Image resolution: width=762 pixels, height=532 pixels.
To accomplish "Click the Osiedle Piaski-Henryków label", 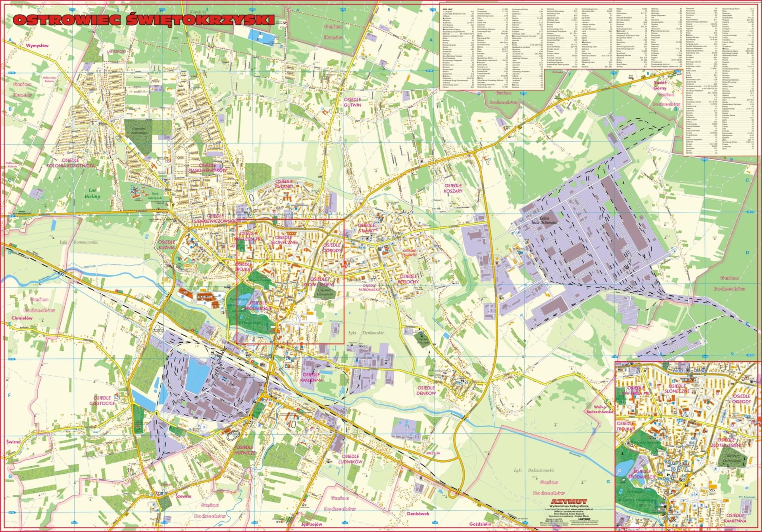I will click(x=207, y=168).
